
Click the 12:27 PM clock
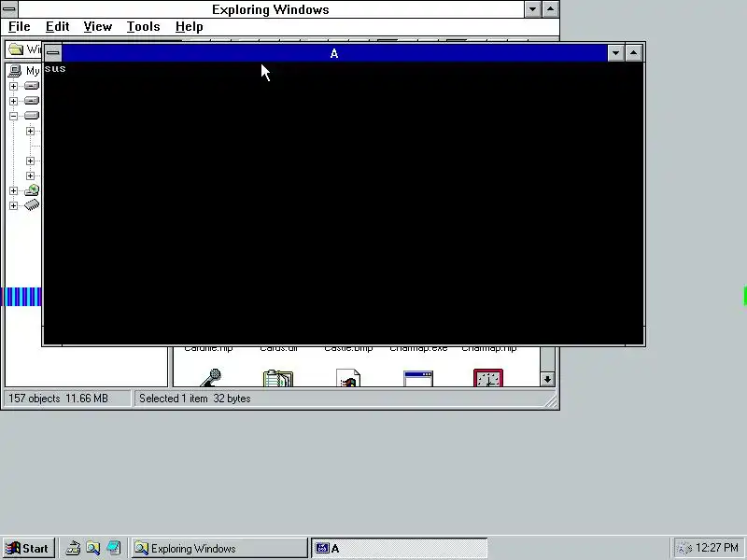click(716, 548)
